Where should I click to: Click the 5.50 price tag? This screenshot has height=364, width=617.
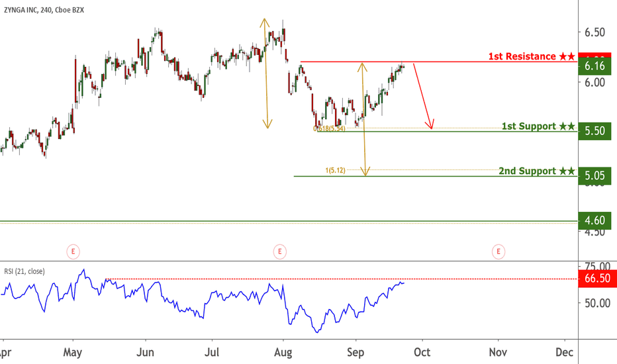(594, 131)
